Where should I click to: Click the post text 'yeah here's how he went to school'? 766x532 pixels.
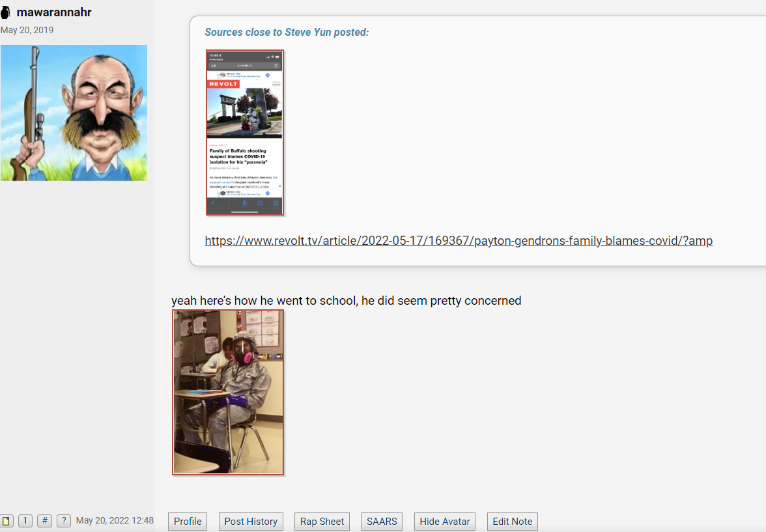264,300
